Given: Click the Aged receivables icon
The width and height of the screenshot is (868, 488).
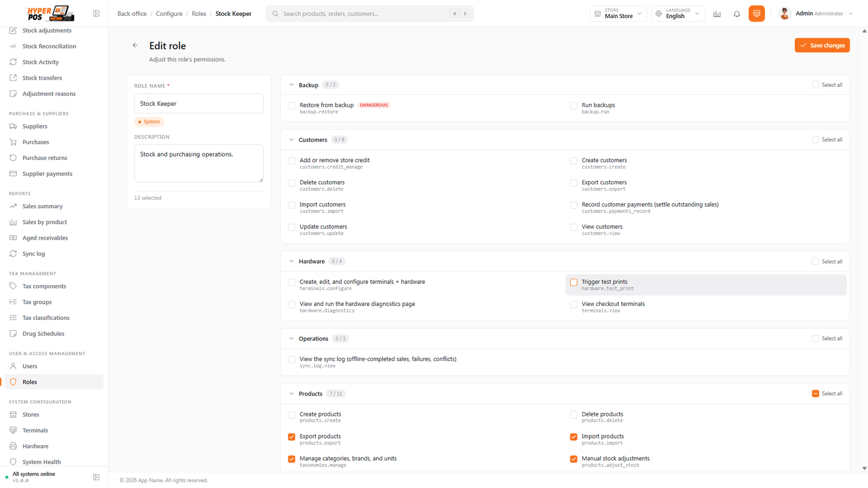Looking at the screenshot, I should tap(13, 237).
